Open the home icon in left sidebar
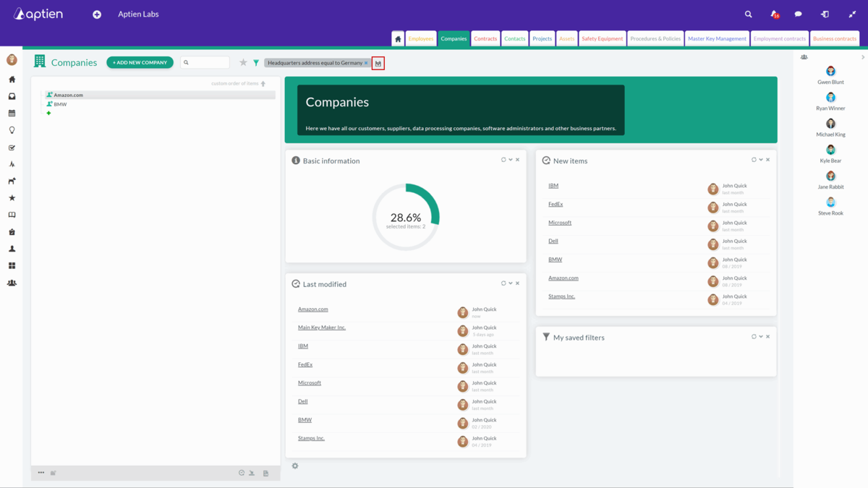The width and height of the screenshot is (868, 488). tap(12, 80)
